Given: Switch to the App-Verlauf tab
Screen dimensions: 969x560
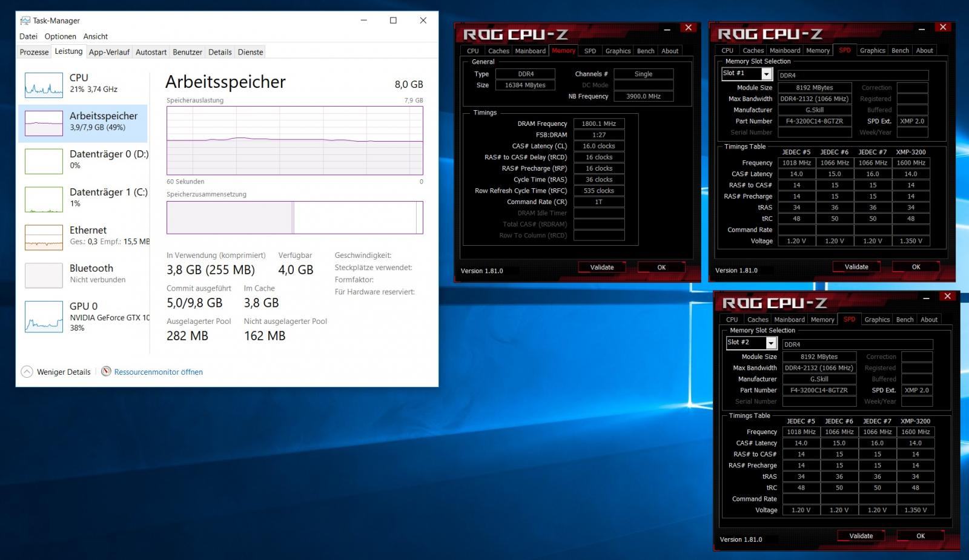Looking at the screenshot, I should click(x=109, y=52).
